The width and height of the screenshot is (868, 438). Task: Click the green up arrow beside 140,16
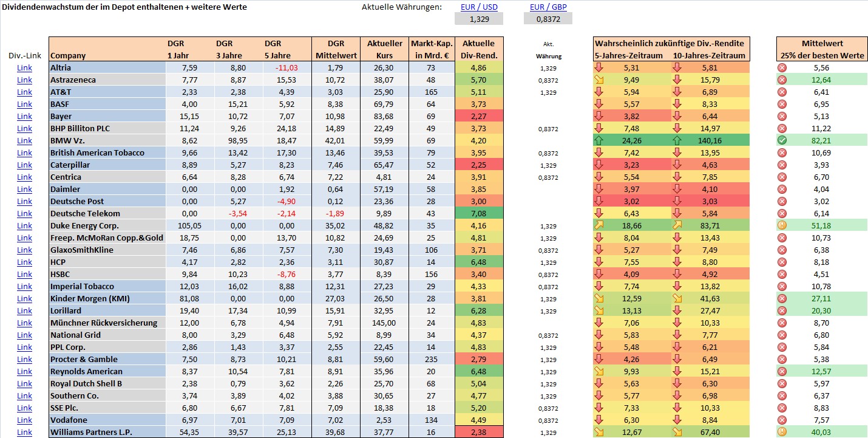click(677, 140)
